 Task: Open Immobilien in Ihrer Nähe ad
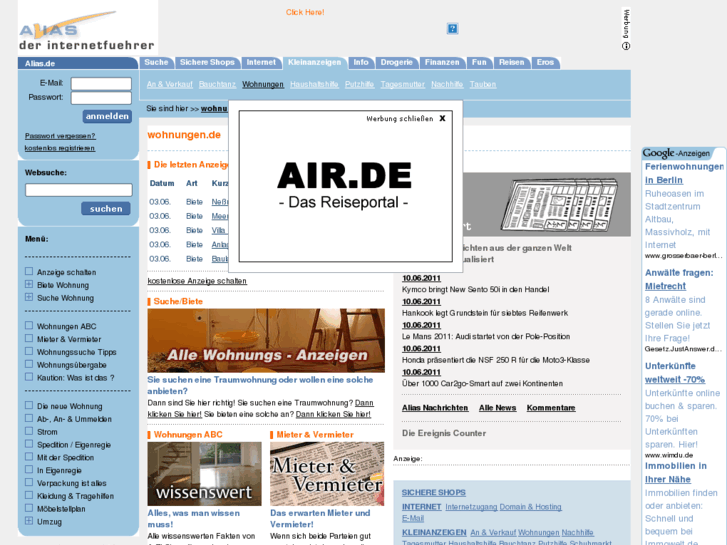(676, 472)
